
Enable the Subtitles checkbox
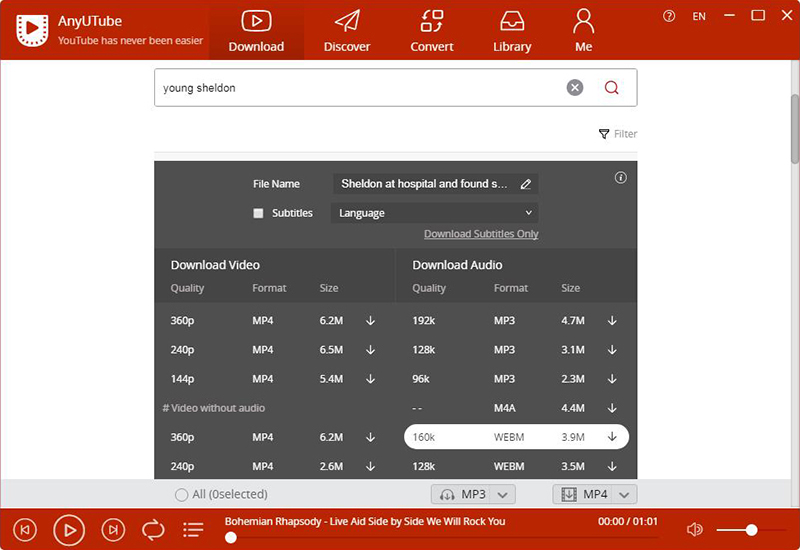tap(258, 213)
